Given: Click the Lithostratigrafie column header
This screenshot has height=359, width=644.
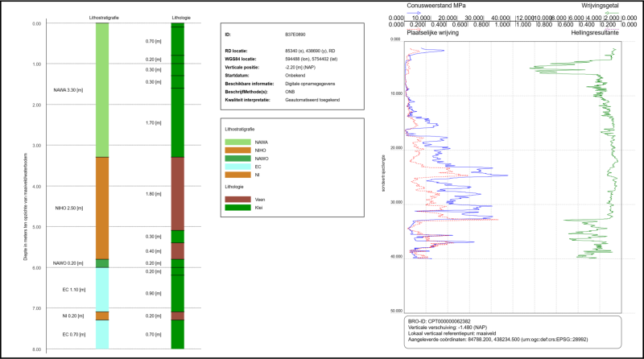Looking at the screenshot, I should (x=102, y=16).
